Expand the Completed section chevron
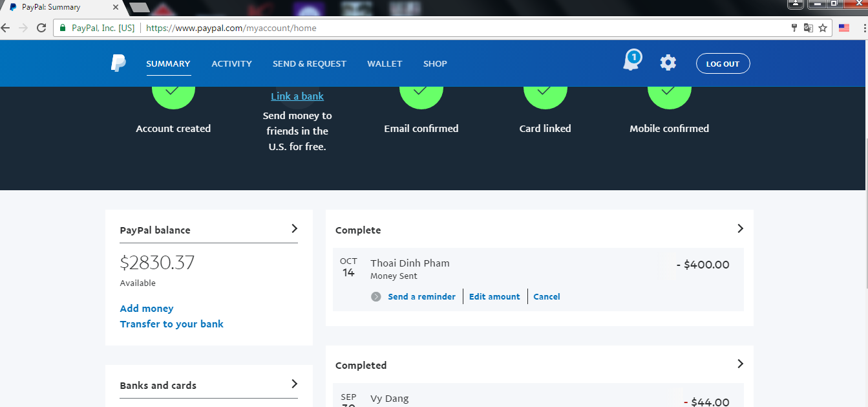868x407 pixels. point(740,364)
